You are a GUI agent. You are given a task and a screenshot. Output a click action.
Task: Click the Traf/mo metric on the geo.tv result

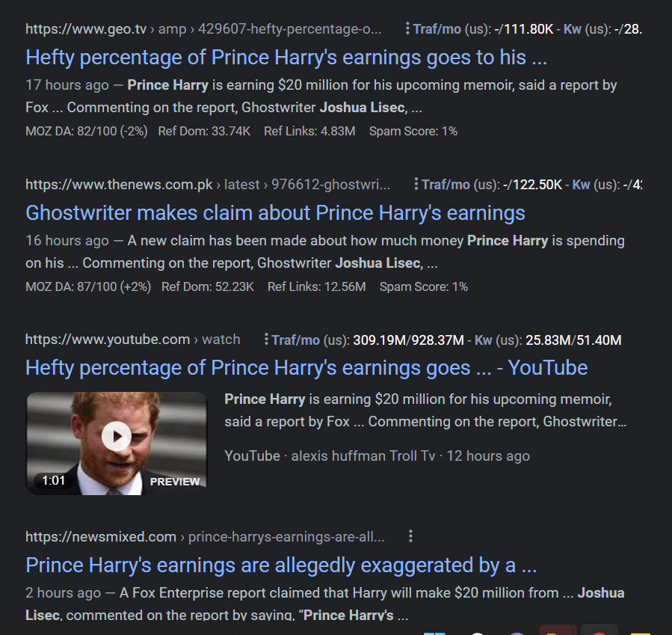click(439, 29)
